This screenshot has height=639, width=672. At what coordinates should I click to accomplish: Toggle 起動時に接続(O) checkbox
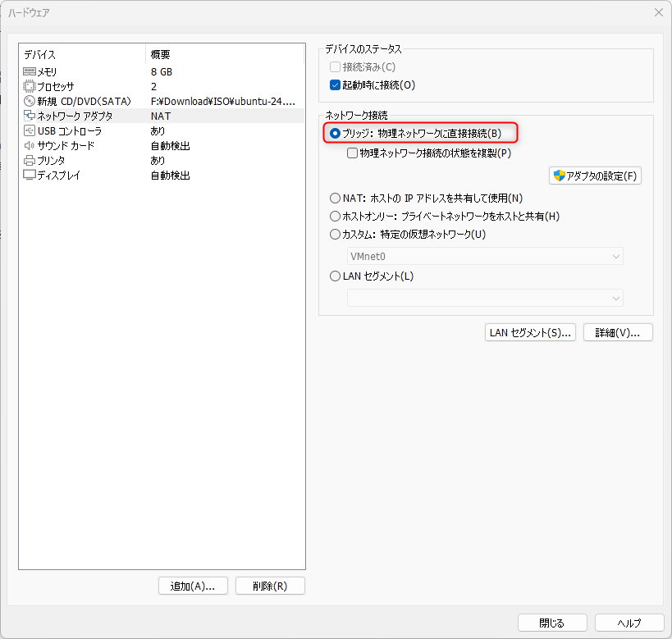[335, 84]
